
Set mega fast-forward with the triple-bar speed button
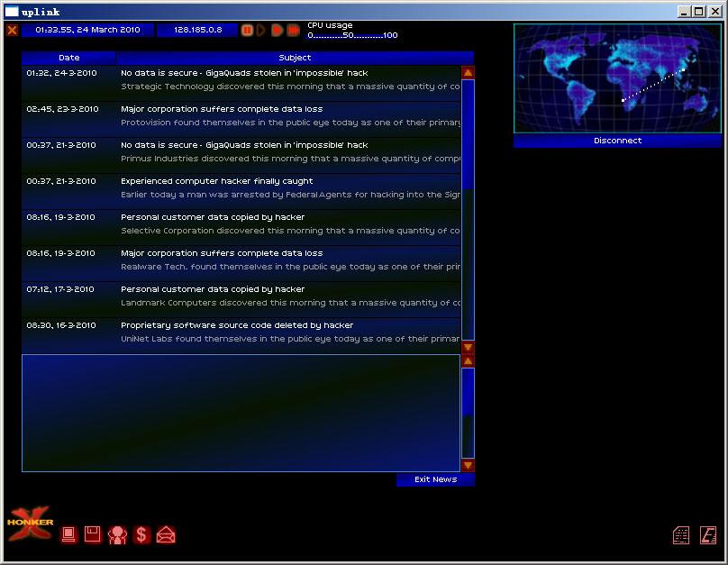click(x=294, y=30)
